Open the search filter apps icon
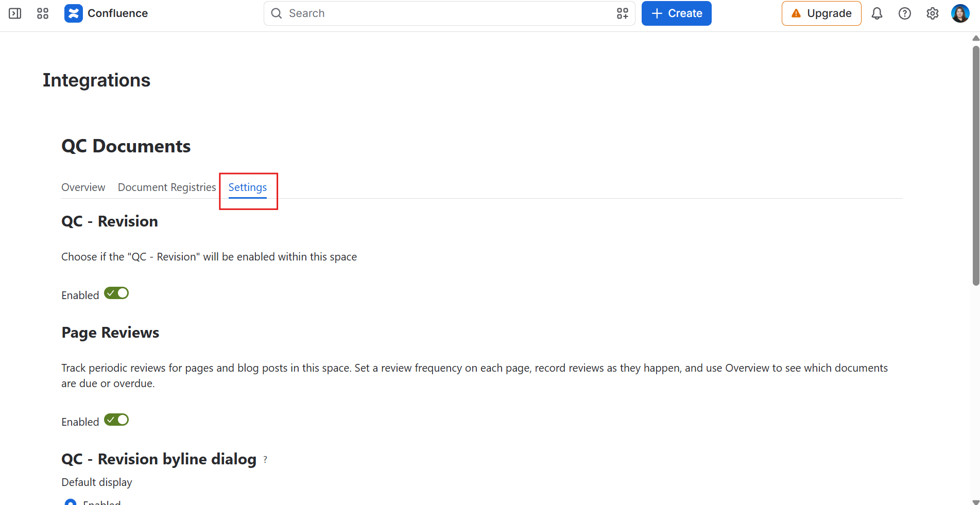The image size is (980, 505). click(x=622, y=13)
